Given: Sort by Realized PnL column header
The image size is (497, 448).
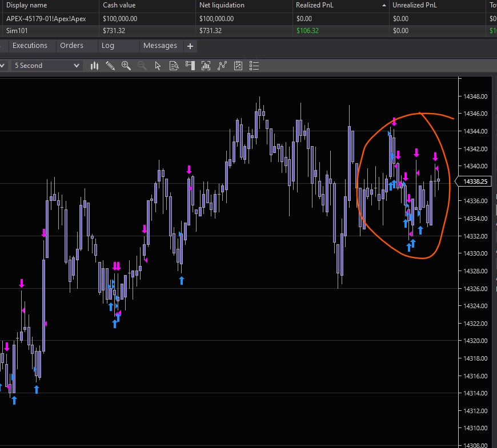Looking at the screenshot, I should [340, 5].
